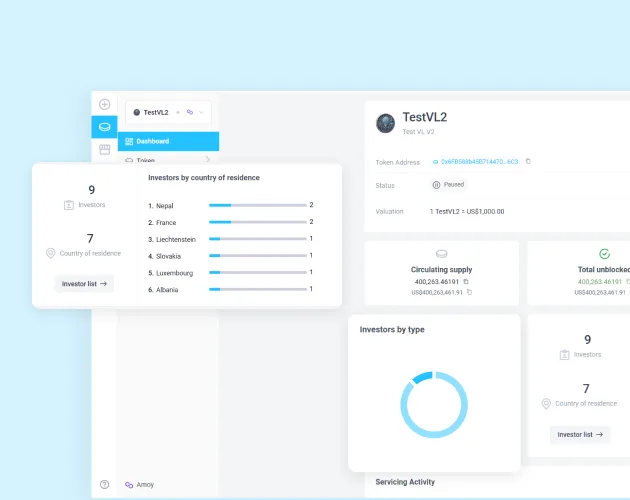Click the Total unblocked green check icon

click(605, 254)
